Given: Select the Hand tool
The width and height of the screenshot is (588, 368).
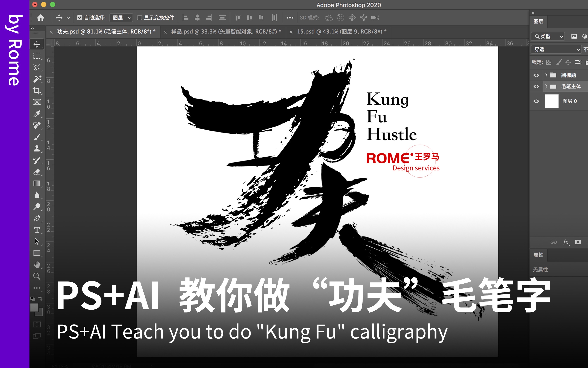Looking at the screenshot, I should click(x=37, y=264).
